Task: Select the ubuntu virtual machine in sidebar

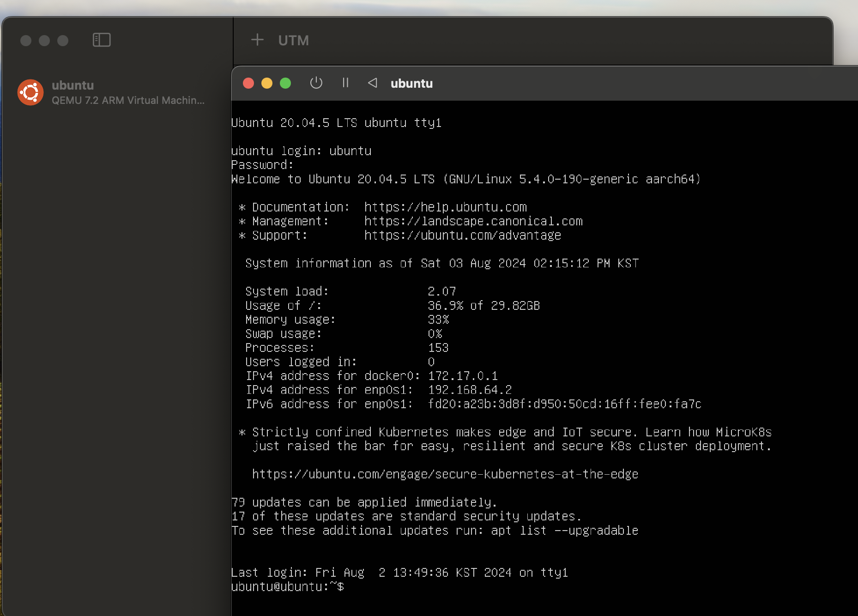Action: pos(111,92)
